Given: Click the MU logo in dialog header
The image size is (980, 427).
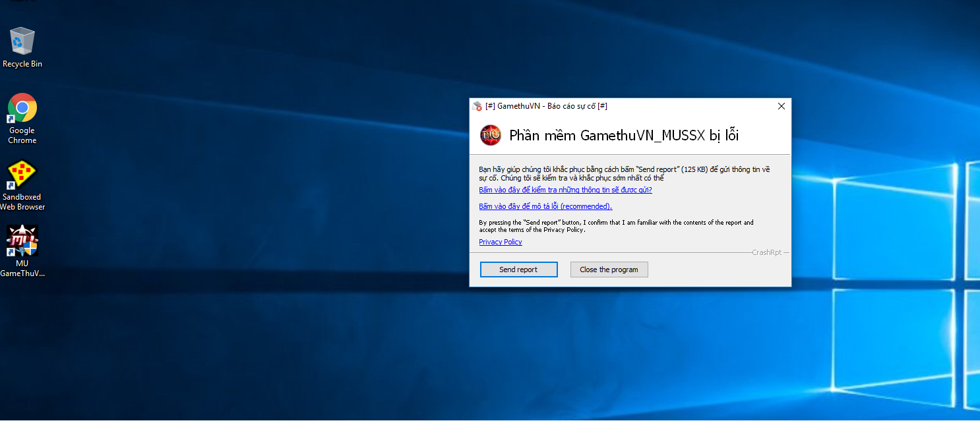Looking at the screenshot, I should [x=490, y=135].
